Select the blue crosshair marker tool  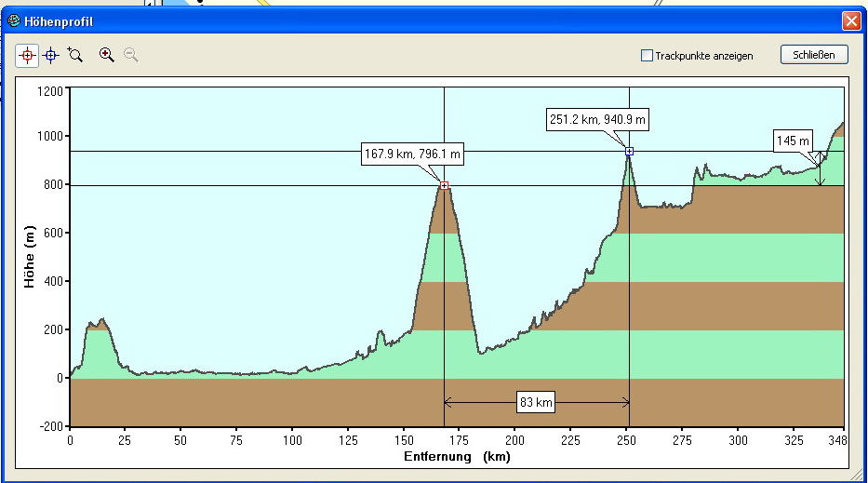click(50, 56)
